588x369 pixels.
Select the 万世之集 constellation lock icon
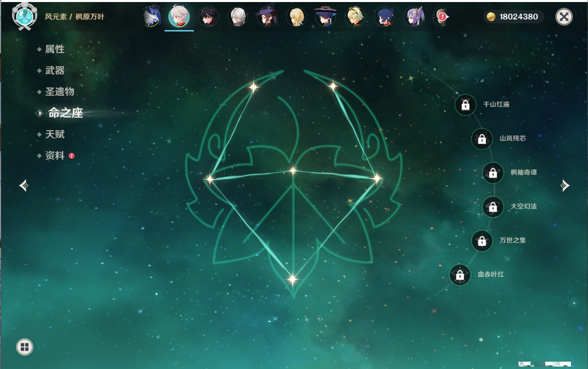[x=482, y=241]
